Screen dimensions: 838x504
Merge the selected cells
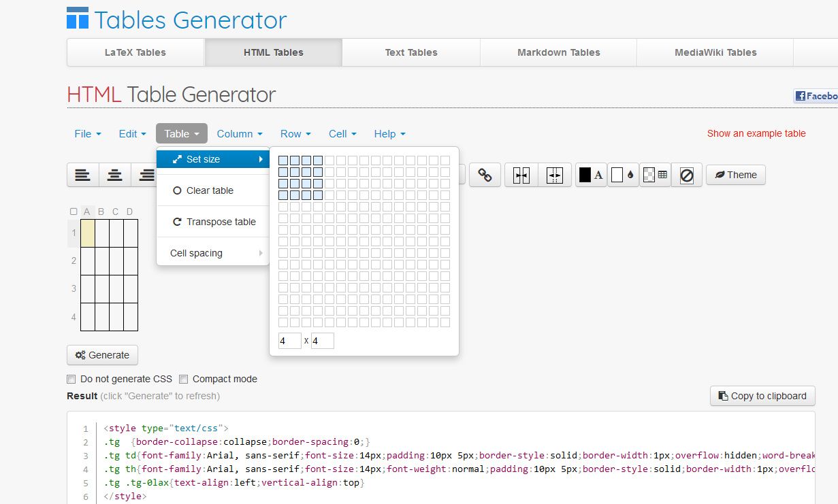point(521,175)
